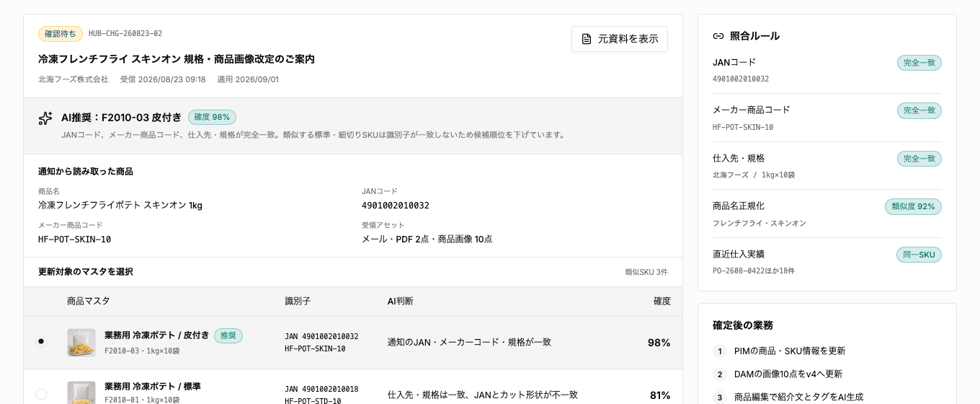This screenshot has width=980, height=404.
Task: Click 類似度 92% badge for 商品名正規化
Action: click(913, 206)
